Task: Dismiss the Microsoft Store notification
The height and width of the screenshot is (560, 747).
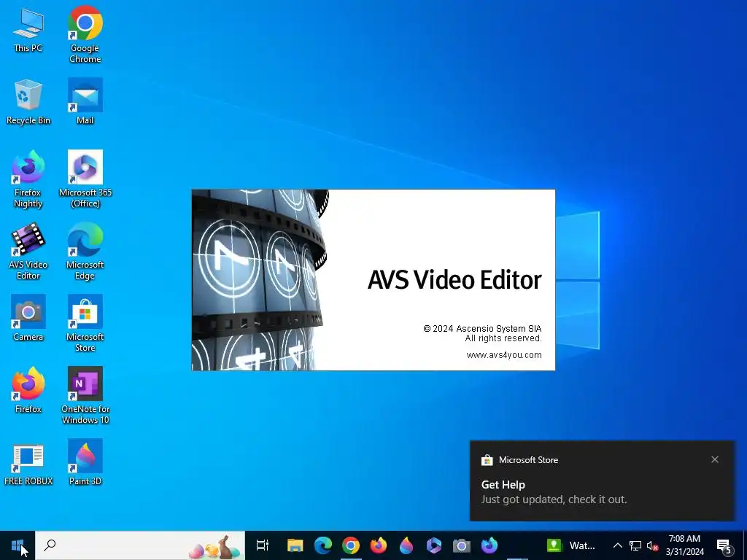Action: (x=715, y=459)
